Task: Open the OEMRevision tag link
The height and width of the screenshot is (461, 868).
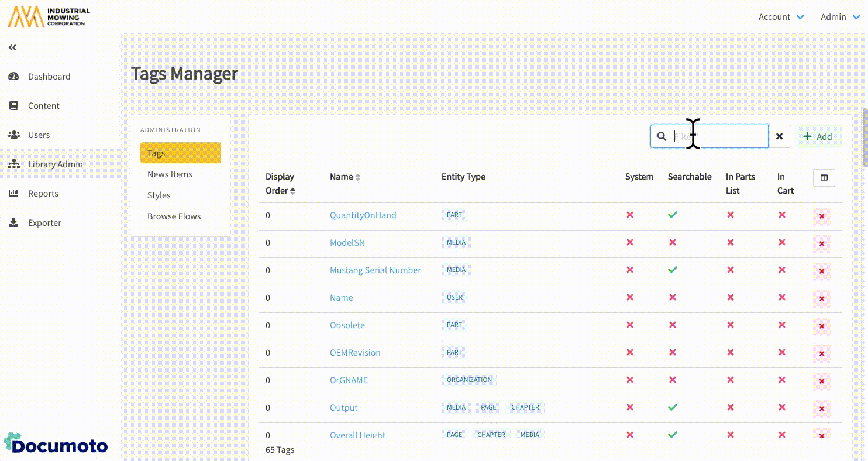Action: click(355, 353)
